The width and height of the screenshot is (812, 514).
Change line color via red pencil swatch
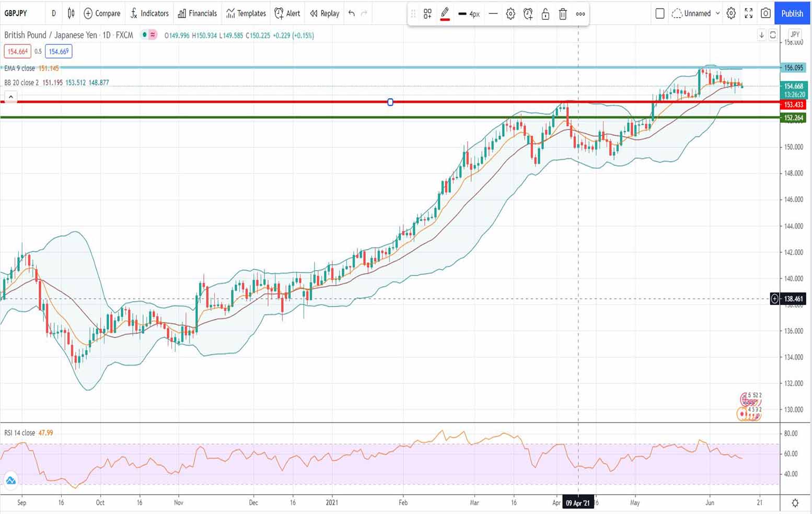(445, 14)
